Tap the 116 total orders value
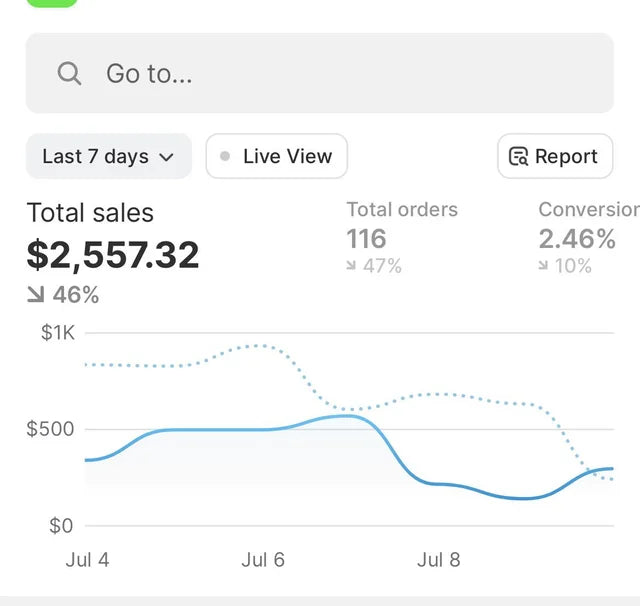Viewport: 640px width, 606px height. pos(366,239)
